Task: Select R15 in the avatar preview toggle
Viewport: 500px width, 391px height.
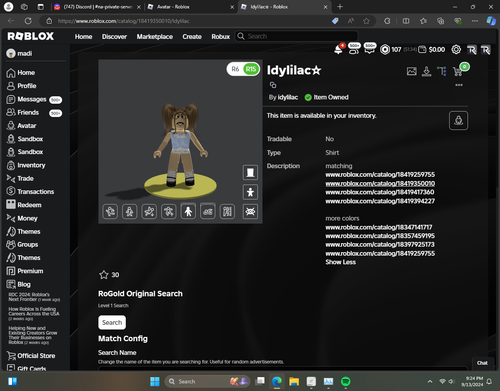Action: click(251, 69)
